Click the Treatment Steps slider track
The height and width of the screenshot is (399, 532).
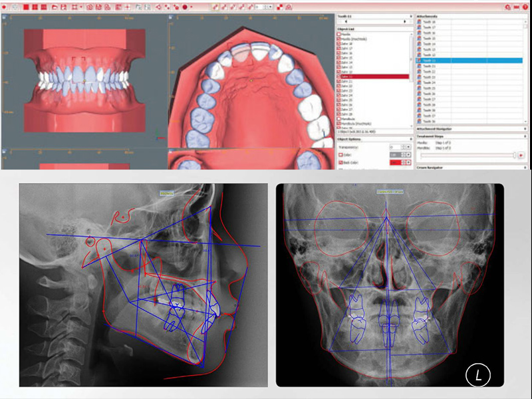coord(467,155)
